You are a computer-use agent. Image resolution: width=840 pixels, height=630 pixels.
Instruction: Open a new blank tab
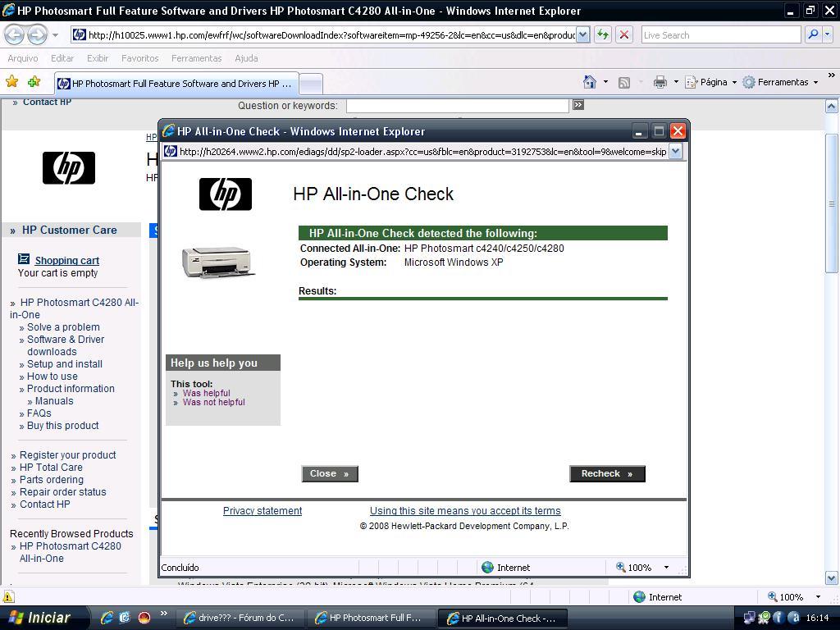coord(311,84)
